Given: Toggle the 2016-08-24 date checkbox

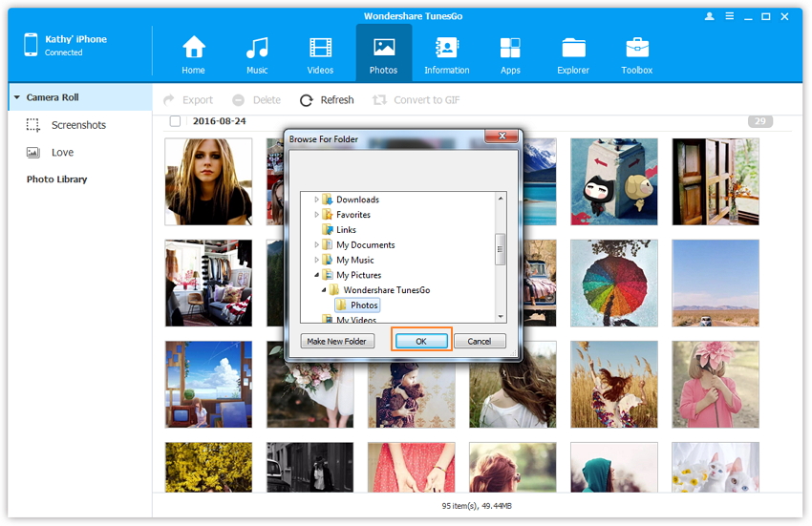Looking at the screenshot, I should (175, 121).
